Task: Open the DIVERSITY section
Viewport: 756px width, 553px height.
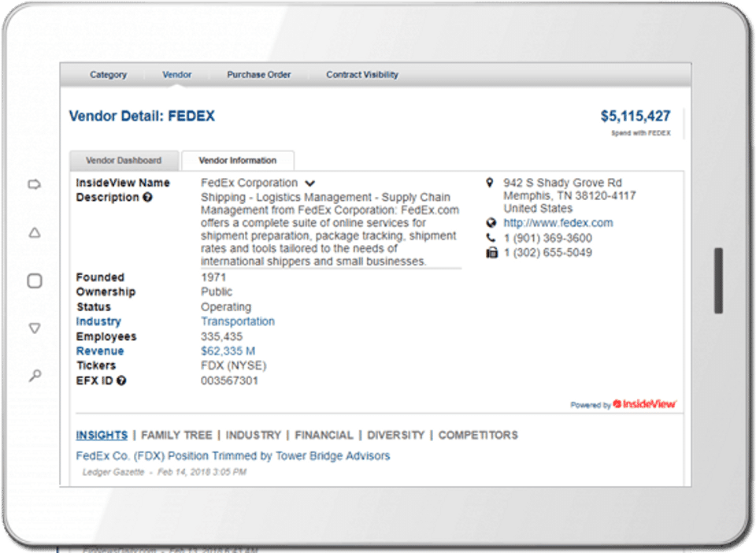Action: (x=396, y=435)
